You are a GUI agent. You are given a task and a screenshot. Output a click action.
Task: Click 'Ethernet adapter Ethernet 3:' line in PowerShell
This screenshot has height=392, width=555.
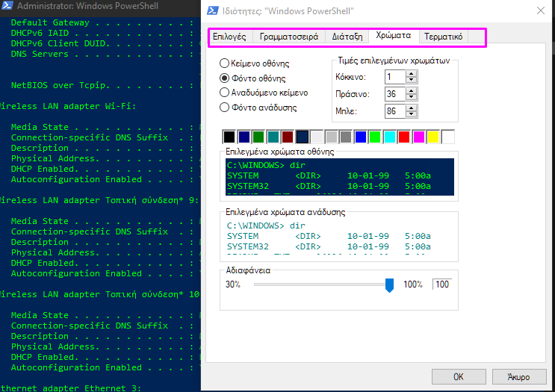click(x=71, y=388)
